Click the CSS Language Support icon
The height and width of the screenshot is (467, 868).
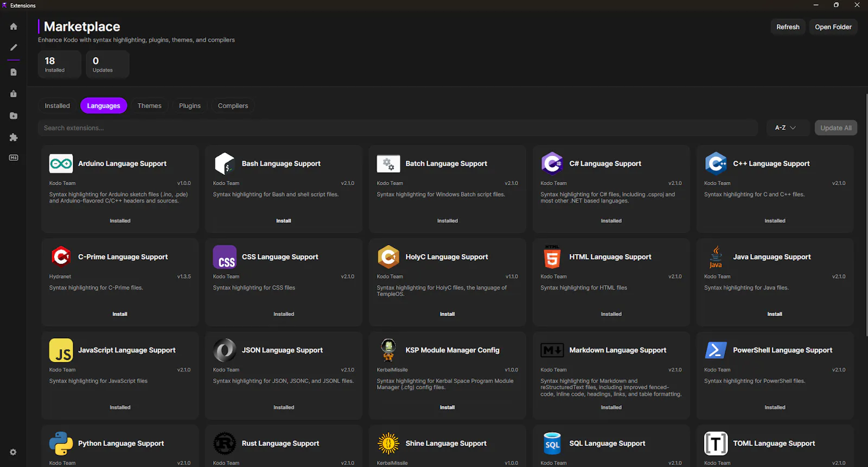click(x=225, y=257)
